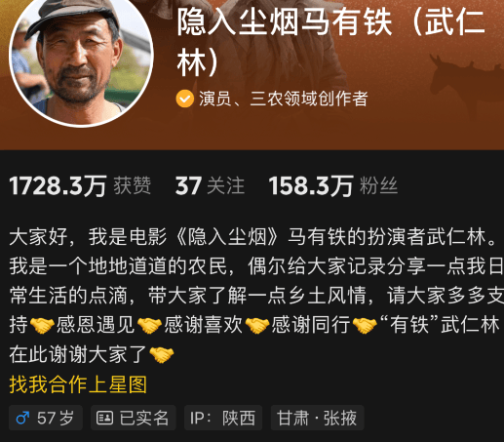Tap the 57岁 age tag

point(46,418)
